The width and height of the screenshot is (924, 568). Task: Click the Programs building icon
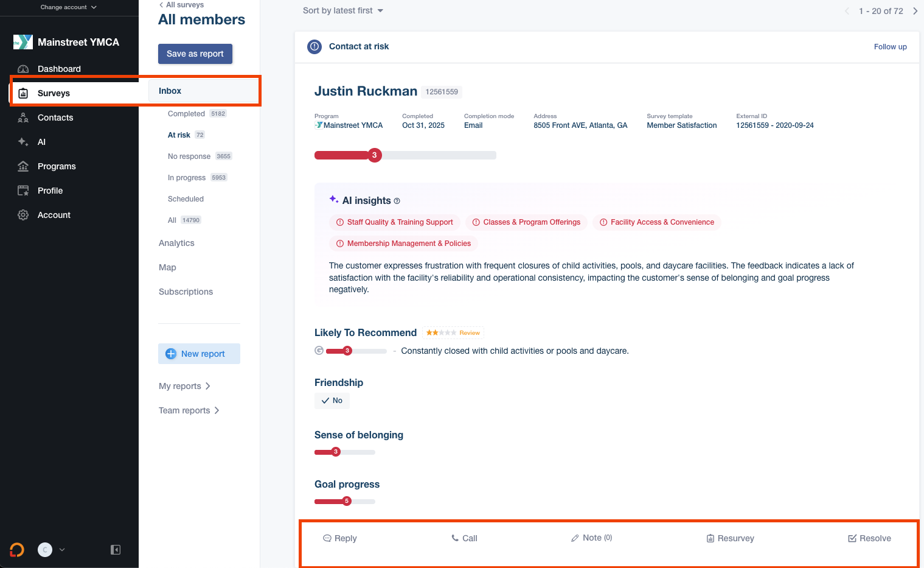pos(23,166)
